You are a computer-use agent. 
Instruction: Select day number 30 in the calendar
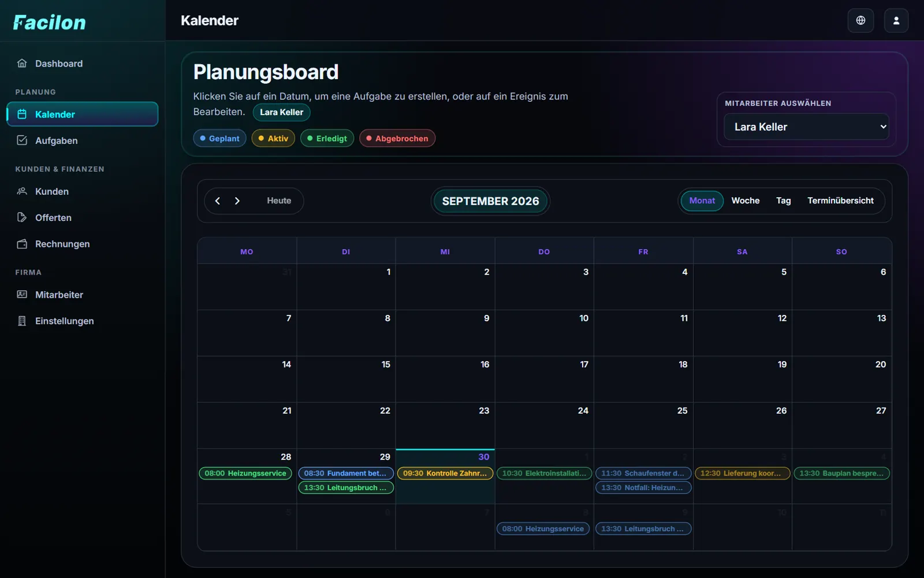coord(484,457)
